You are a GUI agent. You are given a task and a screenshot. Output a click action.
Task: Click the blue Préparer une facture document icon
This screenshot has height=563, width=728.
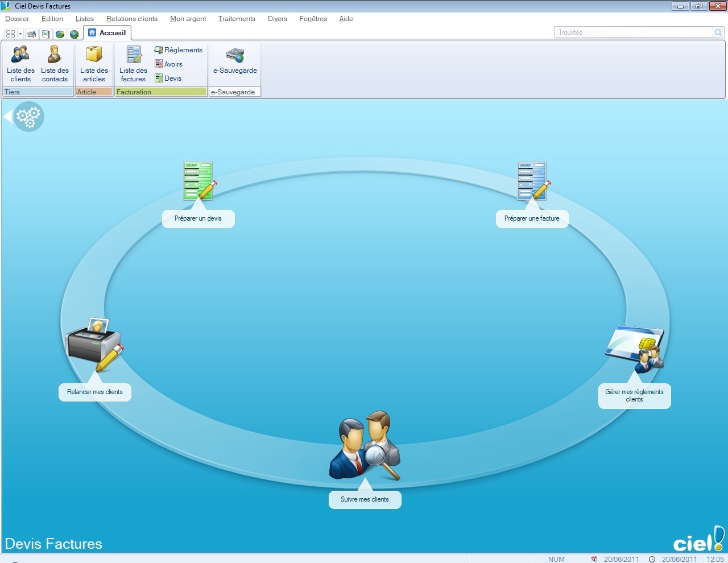click(533, 181)
